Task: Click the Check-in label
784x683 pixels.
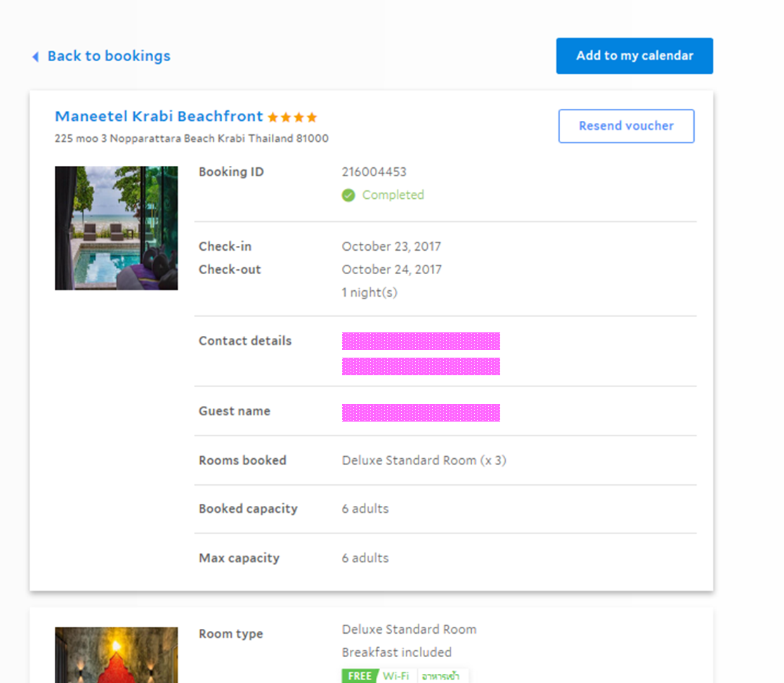Action: tap(225, 247)
